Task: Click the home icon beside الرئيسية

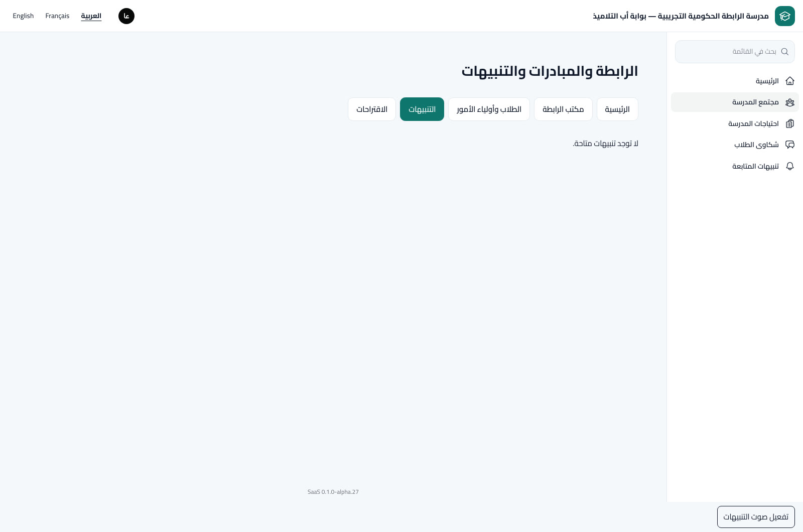Action: (790, 81)
